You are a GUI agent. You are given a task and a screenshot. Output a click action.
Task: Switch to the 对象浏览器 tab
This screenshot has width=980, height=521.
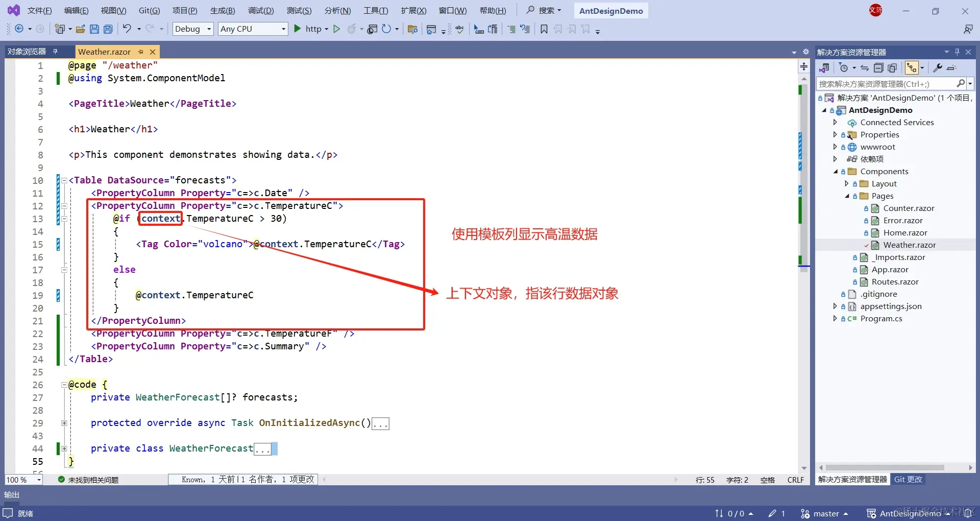pyautogui.click(x=27, y=52)
